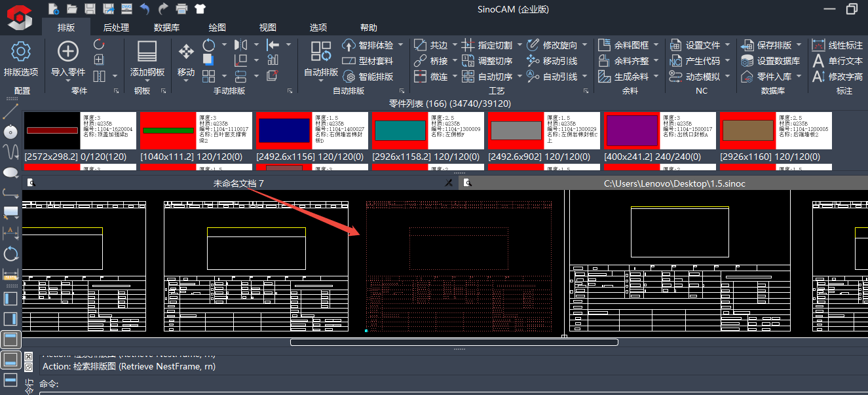Image resolution: width=868 pixels, height=395 pixels.
Task: Expand the 智排体验 dropdown arrow
Action: (x=401, y=45)
